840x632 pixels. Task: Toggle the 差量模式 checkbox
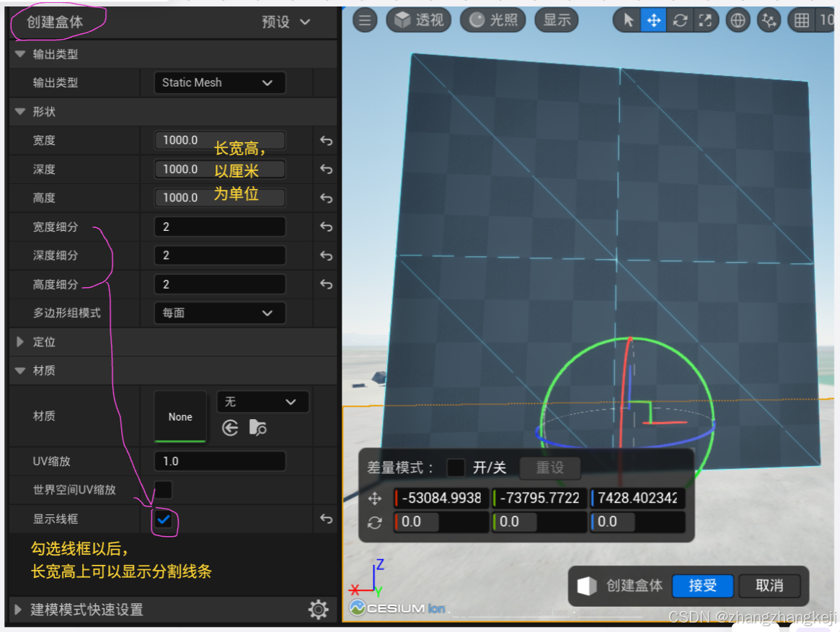pos(456,468)
